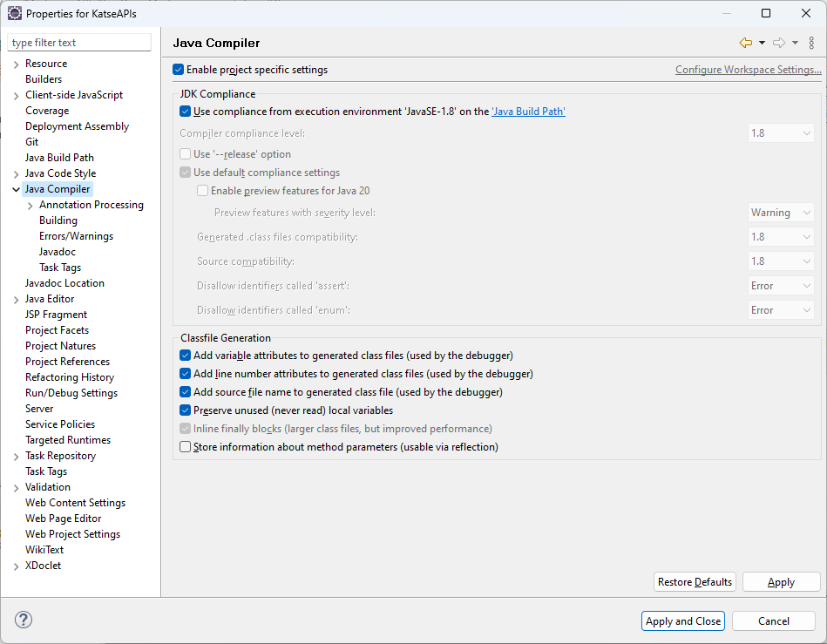Open the view menu three-dots icon
This screenshot has width=827, height=644.
coord(812,43)
